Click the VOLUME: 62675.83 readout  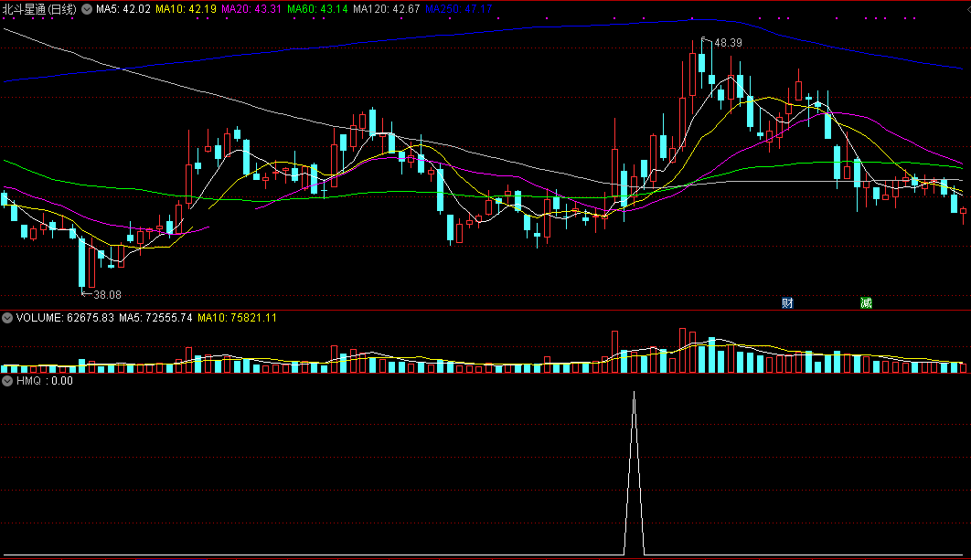tap(65, 318)
